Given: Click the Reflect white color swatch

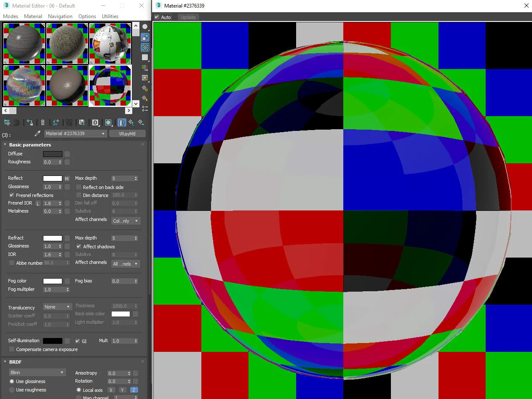Looking at the screenshot, I should (x=53, y=178).
